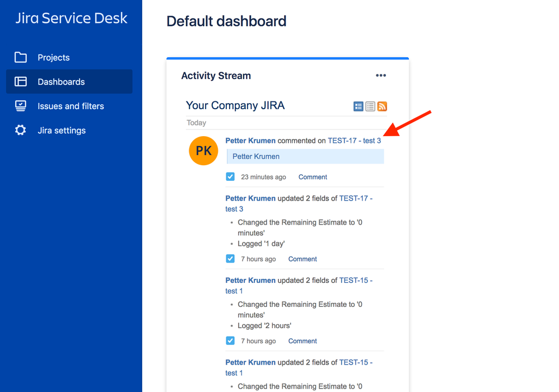Switch to list view icon in Activity Stream

pyautogui.click(x=370, y=106)
